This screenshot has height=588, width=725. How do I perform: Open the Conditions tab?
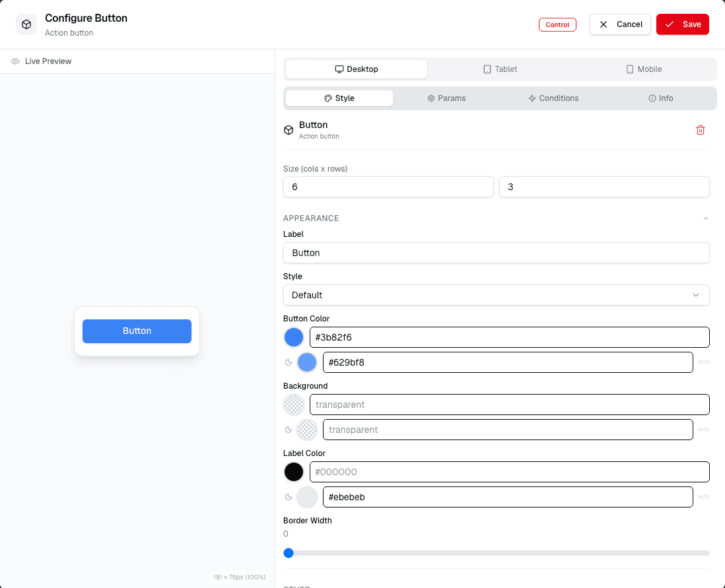553,98
